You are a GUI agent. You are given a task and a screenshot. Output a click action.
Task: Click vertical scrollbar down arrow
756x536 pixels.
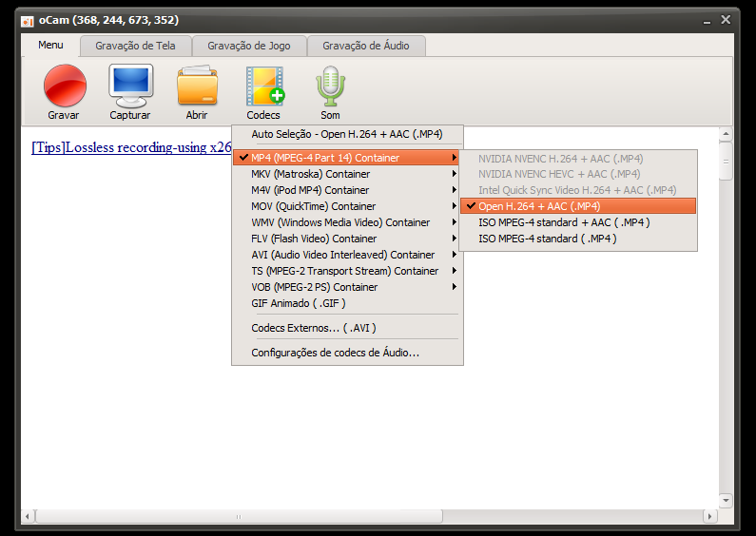[726, 500]
